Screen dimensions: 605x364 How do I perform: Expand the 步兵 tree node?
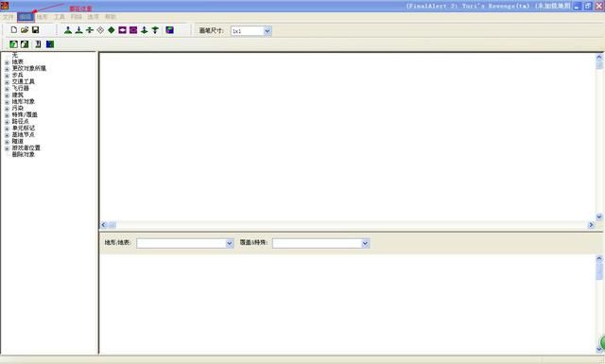pos(7,76)
